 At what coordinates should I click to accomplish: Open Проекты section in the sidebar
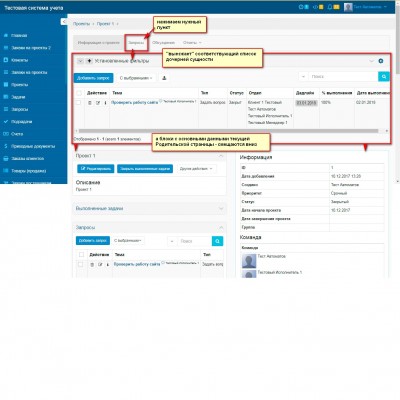pos(20,85)
